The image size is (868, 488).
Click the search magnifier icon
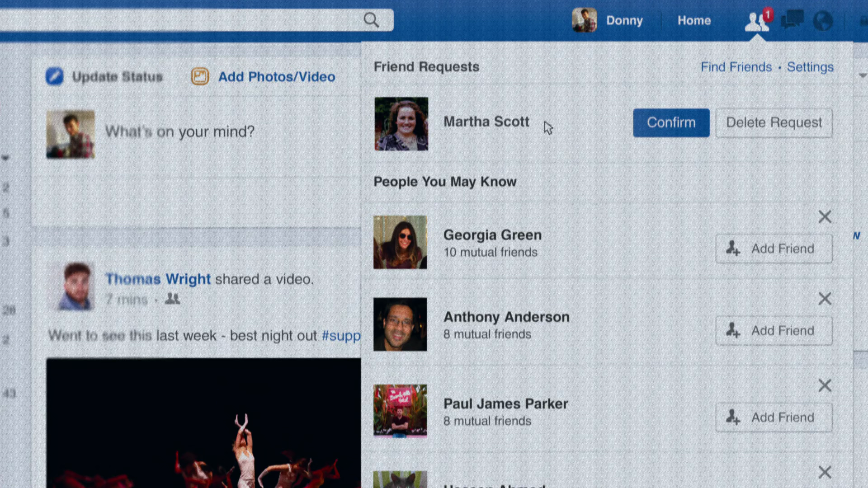(x=371, y=20)
